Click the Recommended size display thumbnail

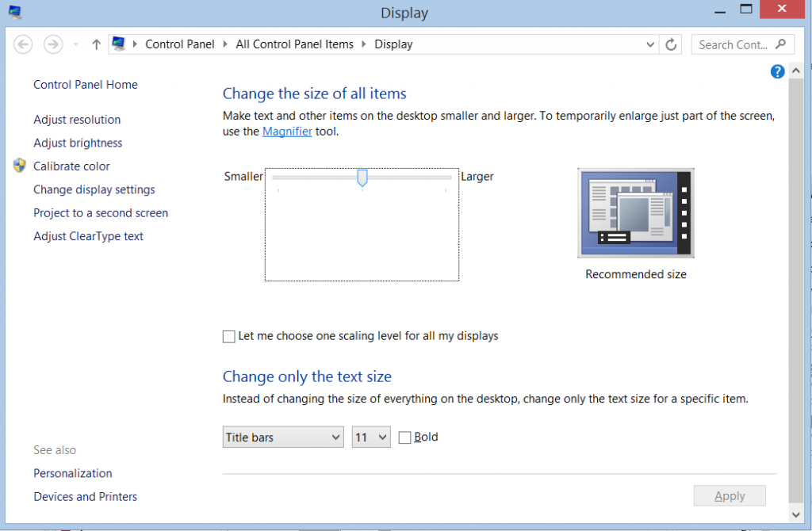tap(635, 212)
